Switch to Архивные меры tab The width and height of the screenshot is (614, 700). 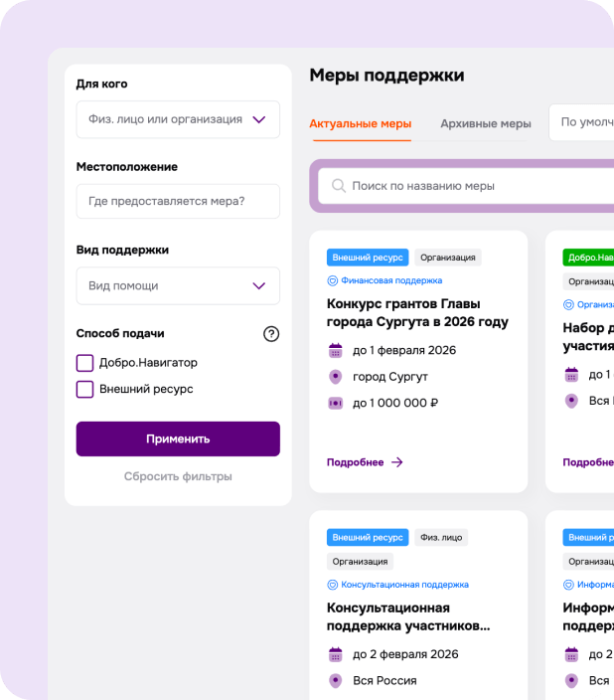pos(486,124)
